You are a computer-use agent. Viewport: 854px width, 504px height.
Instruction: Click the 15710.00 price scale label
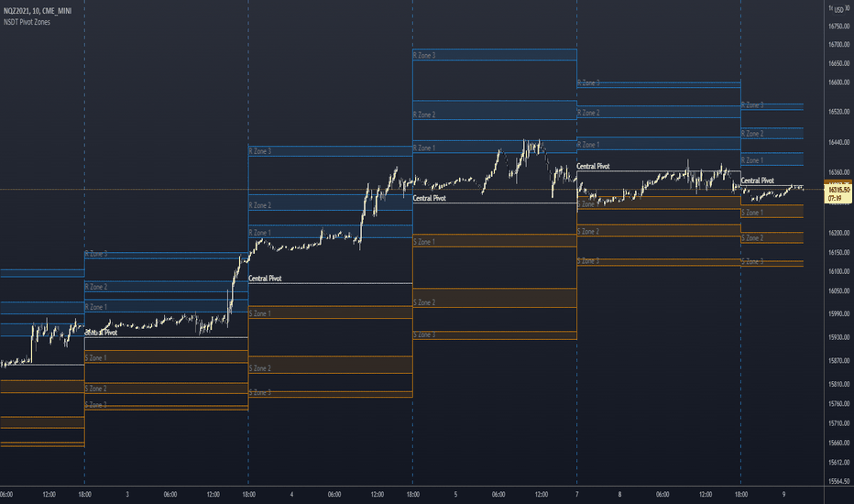838,423
